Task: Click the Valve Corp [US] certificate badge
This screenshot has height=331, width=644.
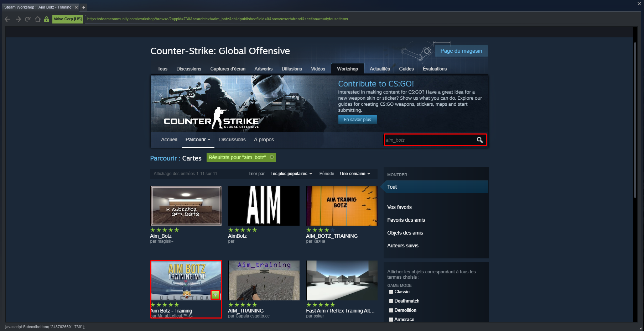Action: (68, 19)
